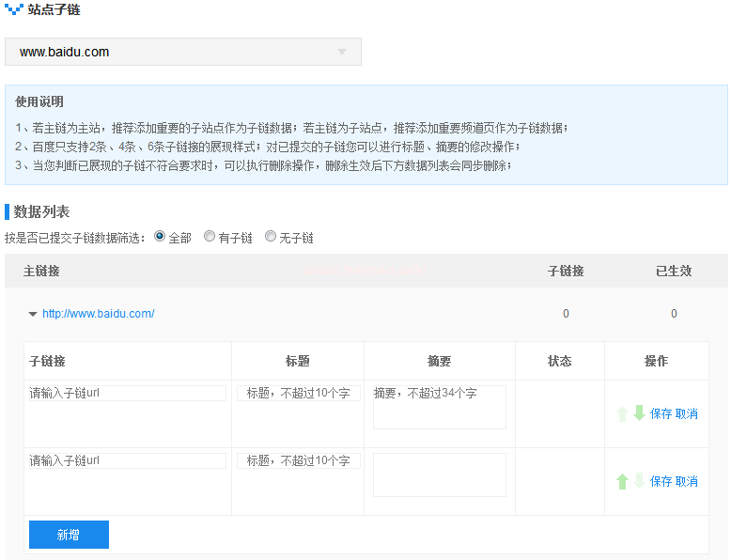The height and width of the screenshot is (560, 731).
Task: Click move-up arrow in second sub-link row
Action: [622, 481]
